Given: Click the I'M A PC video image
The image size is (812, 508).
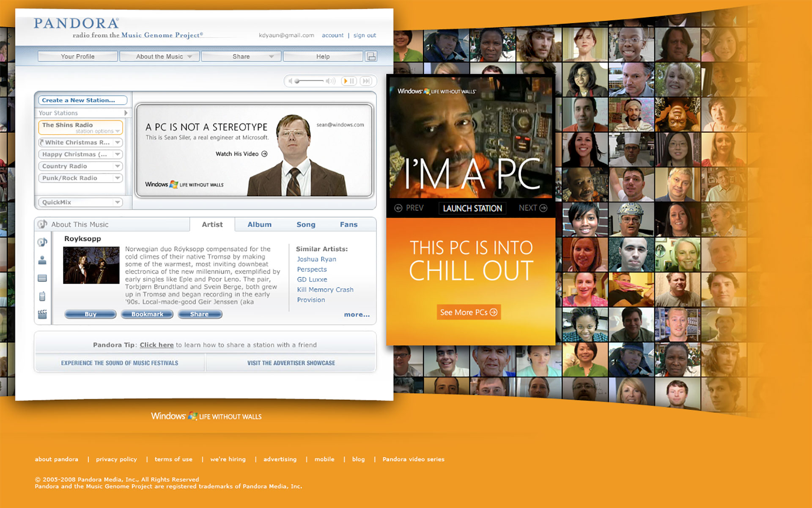Looking at the screenshot, I should [x=470, y=138].
